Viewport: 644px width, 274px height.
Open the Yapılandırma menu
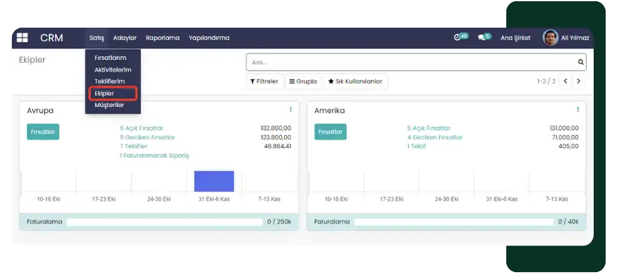(x=209, y=38)
